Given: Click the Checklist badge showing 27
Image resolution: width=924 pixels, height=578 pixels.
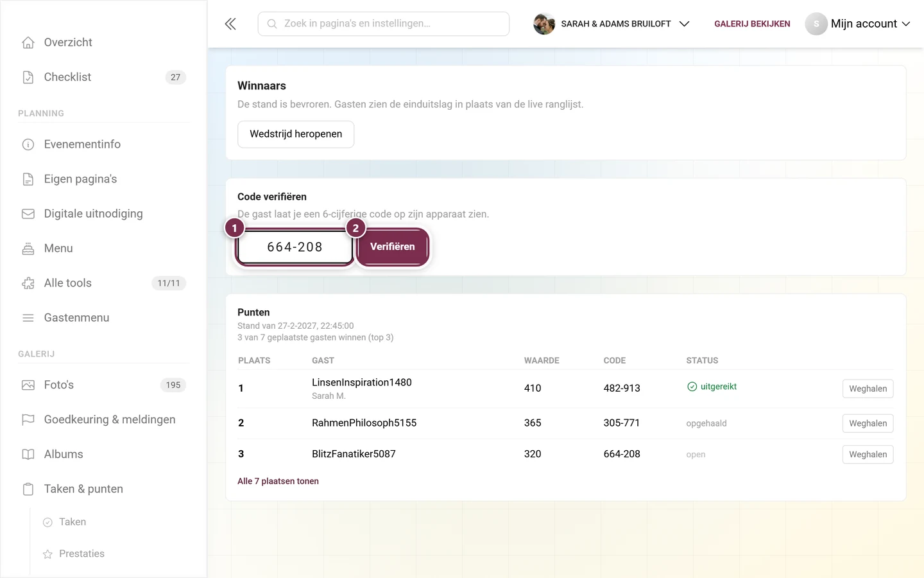Looking at the screenshot, I should point(175,77).
